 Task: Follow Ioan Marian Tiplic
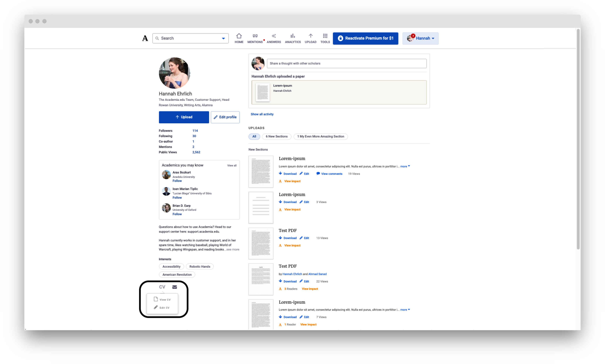(x=177, y=198)
